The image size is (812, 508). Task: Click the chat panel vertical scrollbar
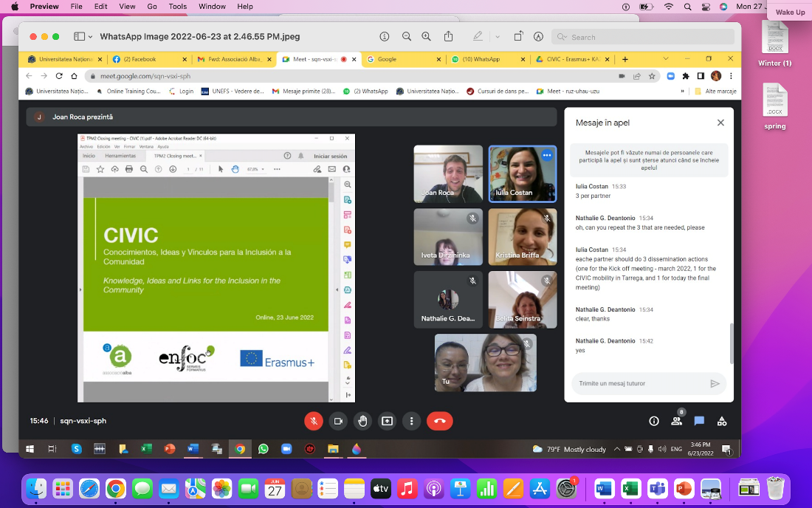732,343
